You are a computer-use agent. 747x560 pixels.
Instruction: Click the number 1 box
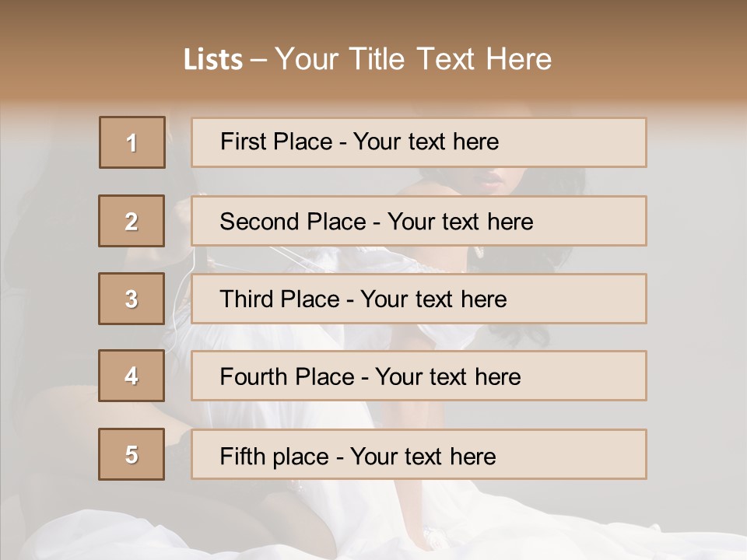click(x=132, y=142)
